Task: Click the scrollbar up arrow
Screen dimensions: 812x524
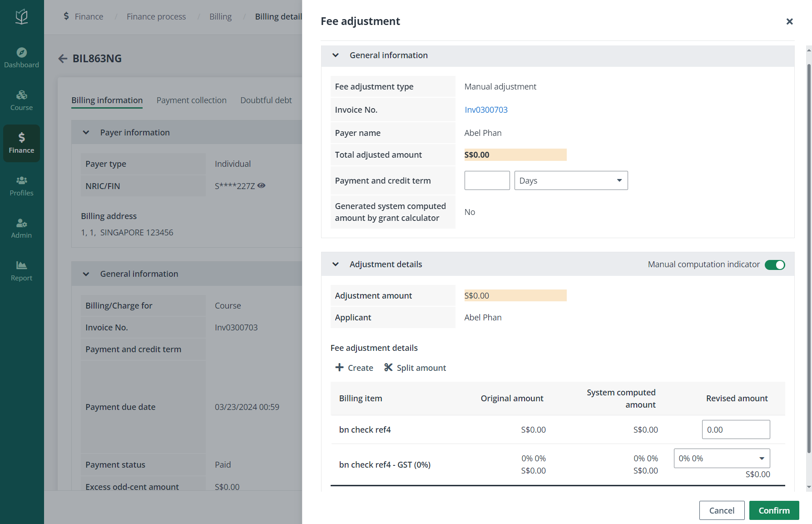Action: tap(809, 50)
